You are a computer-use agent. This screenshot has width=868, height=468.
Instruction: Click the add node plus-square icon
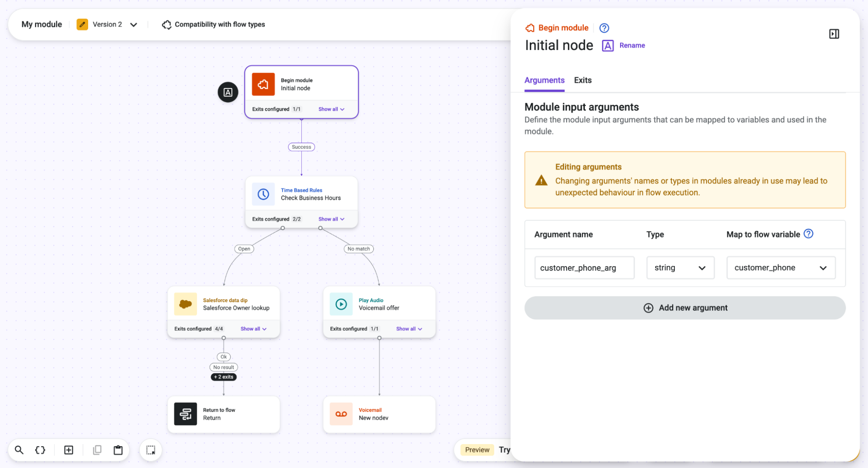(x=69, y=450)
